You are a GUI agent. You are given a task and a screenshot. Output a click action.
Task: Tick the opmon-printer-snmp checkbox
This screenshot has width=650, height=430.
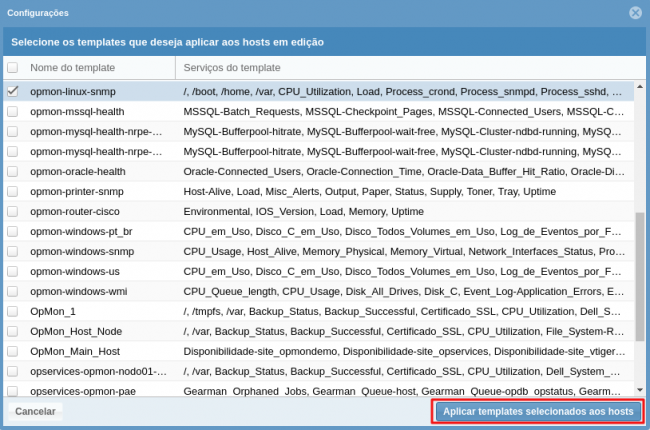click(x=13, y=191)
